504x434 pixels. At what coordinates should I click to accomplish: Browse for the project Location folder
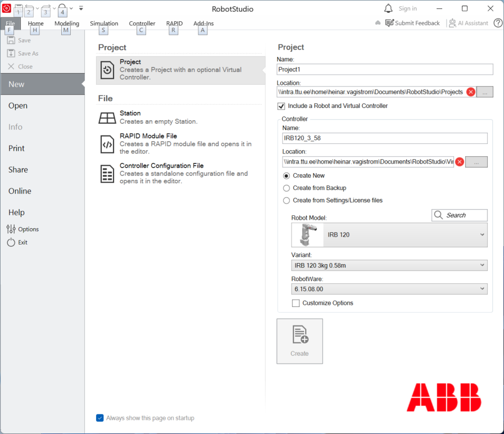(485, 92)
